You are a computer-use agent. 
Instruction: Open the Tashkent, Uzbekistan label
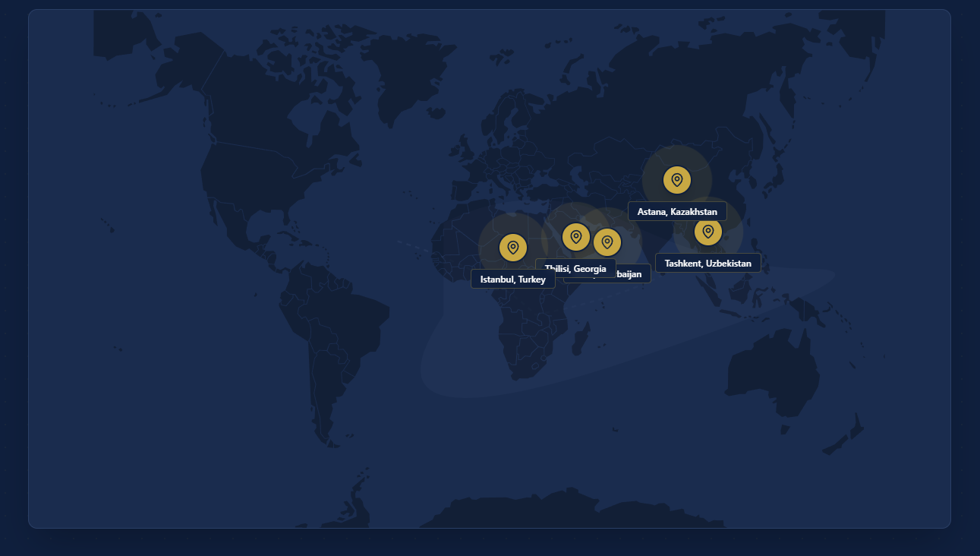[x=707, y=263]
